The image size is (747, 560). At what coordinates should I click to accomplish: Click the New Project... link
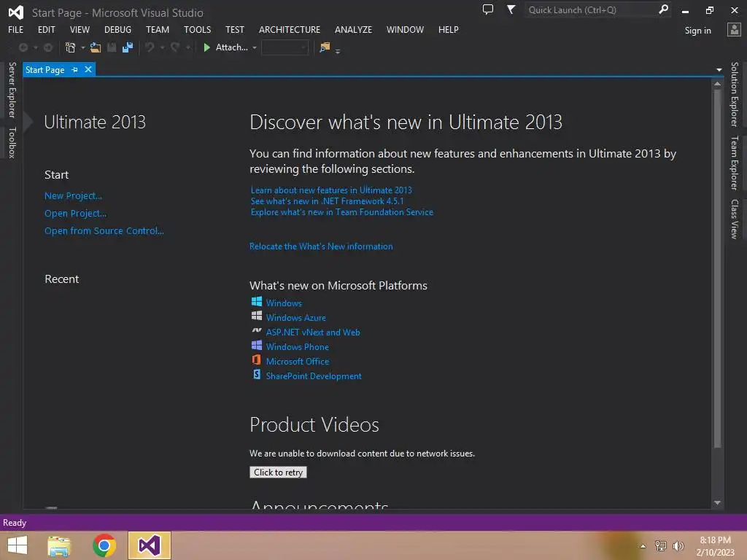[74, 195]
